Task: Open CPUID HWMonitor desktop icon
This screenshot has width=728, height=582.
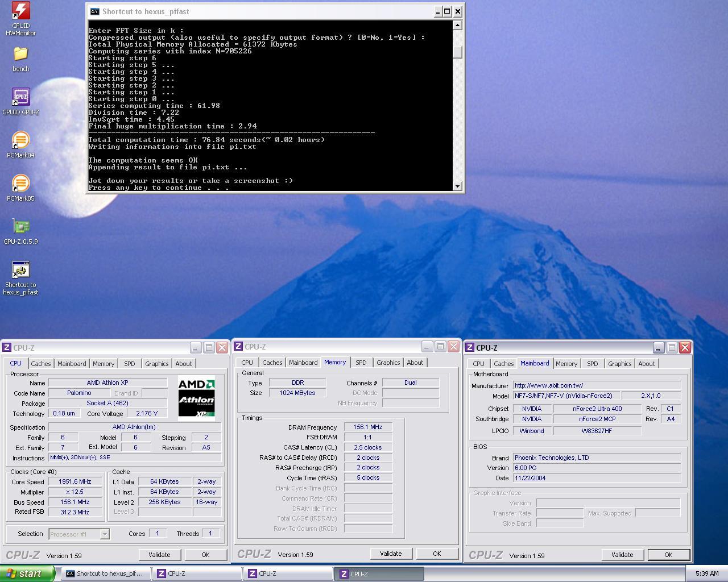Action: 20,18
